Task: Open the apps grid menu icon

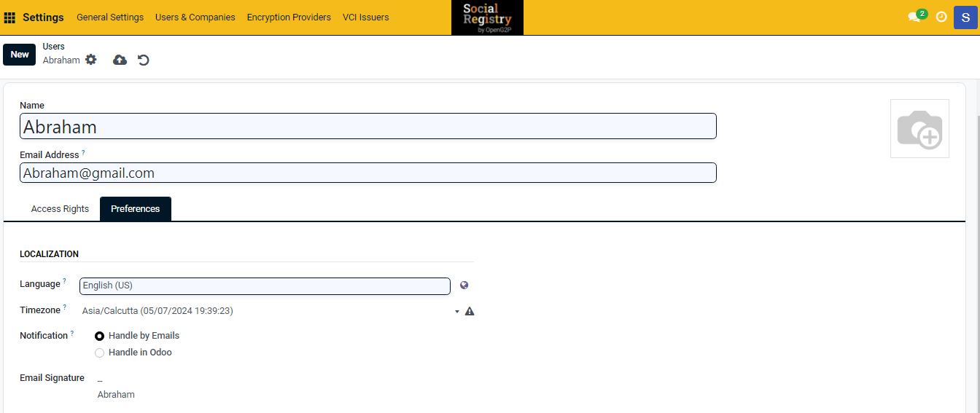Action: tap(10, 17)
